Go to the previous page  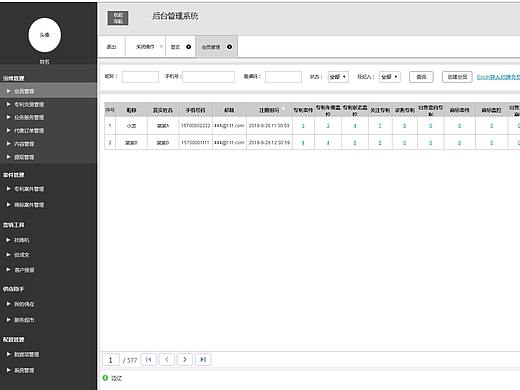click(167, 360)
